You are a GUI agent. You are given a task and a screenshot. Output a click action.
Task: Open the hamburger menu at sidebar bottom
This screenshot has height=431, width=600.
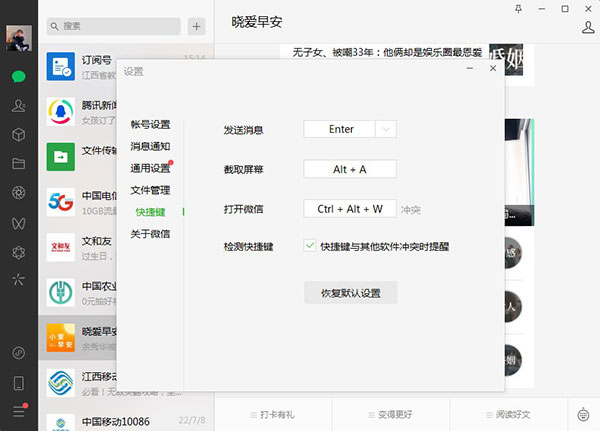18,411
